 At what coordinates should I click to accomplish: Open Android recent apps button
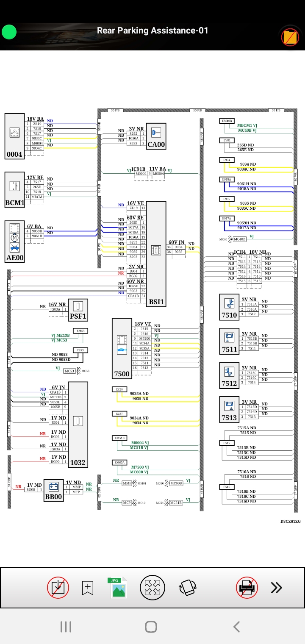point(66,627)
